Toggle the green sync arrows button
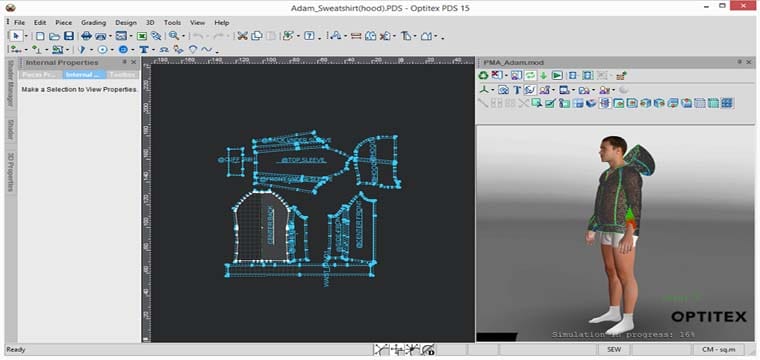The width and height of the screenshot is (760, 360). point(530,75)
